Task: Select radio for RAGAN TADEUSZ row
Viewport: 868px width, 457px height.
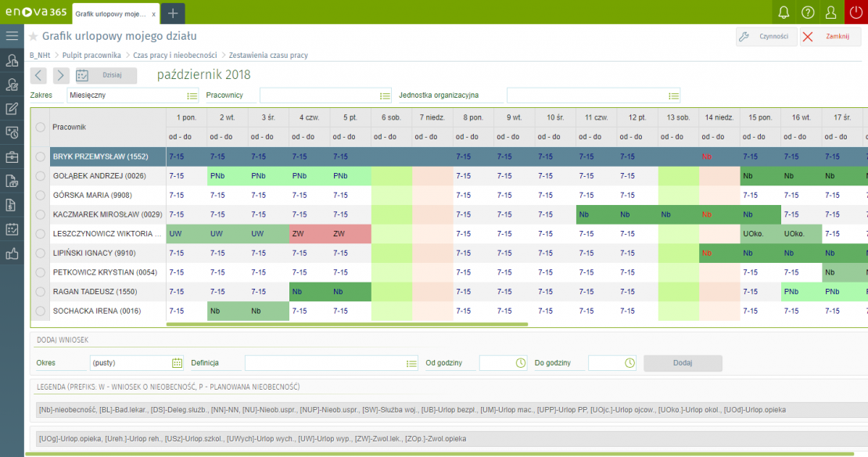Action: (x=41, y=291)
